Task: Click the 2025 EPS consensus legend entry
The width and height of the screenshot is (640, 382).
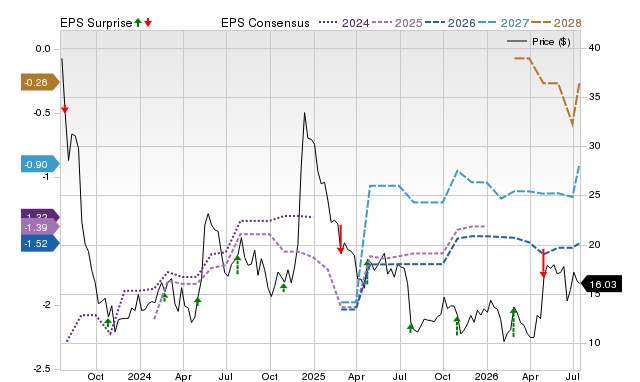Action: tap(397, 23)
